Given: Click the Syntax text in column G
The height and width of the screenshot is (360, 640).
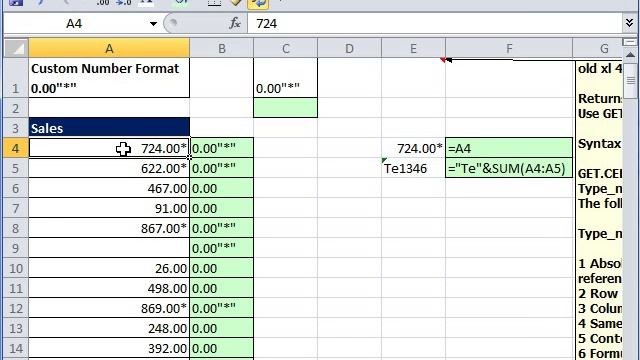Looking at the screenshot, I should pos(599,144).
